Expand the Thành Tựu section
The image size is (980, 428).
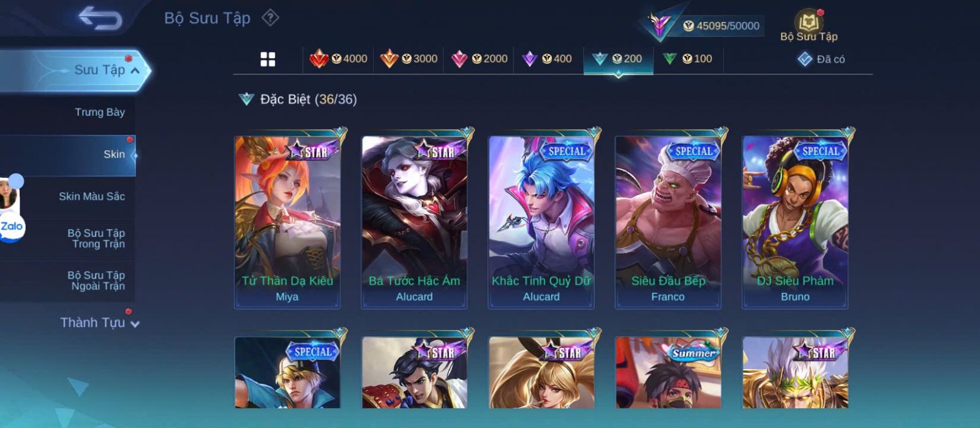99,323
